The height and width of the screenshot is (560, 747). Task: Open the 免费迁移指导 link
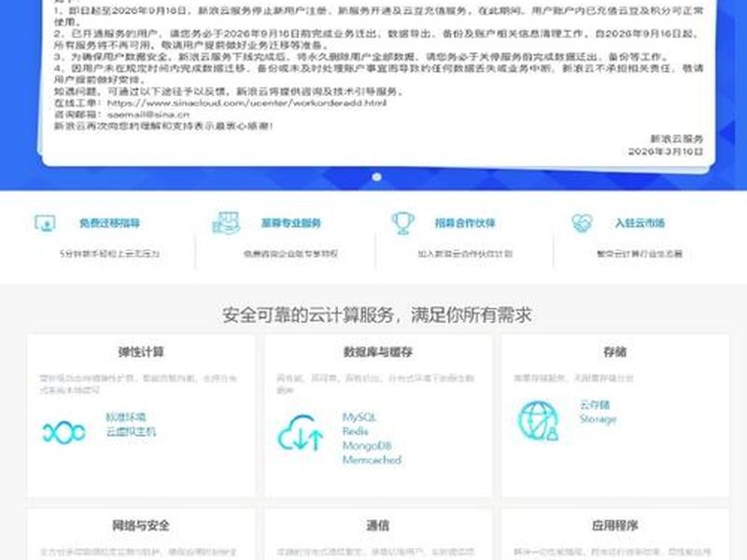click(109, 223)
